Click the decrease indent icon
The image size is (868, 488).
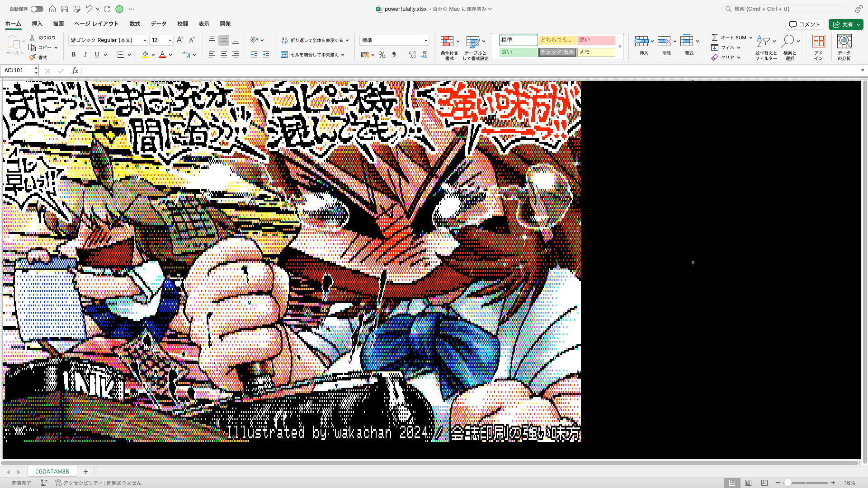pos(254,55)
